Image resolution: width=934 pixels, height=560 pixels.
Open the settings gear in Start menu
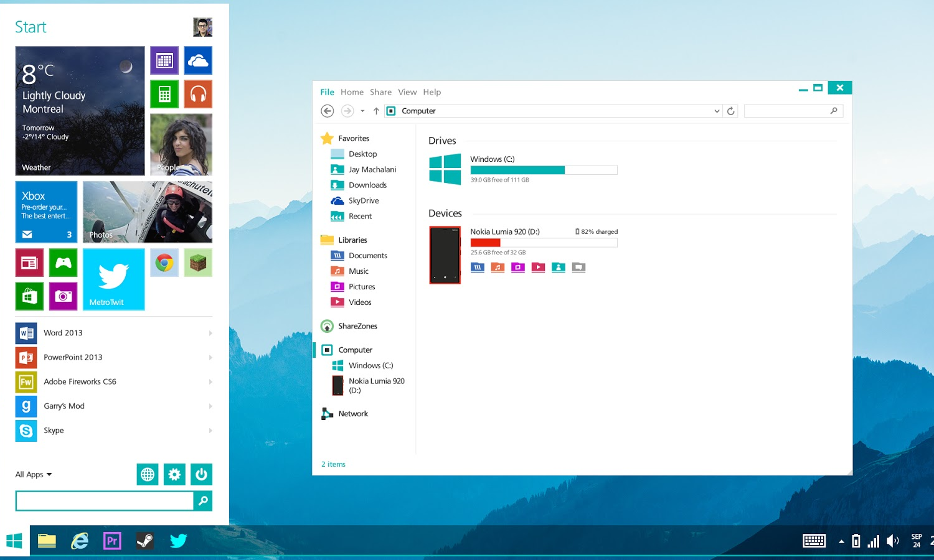click(174, 475)
